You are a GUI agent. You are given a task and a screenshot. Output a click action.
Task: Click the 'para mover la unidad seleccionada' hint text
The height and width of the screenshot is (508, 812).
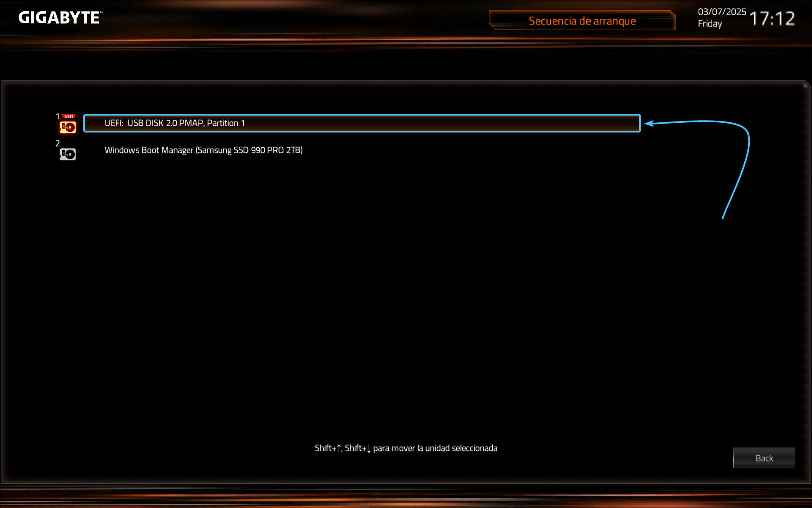(x=435, y=448)
